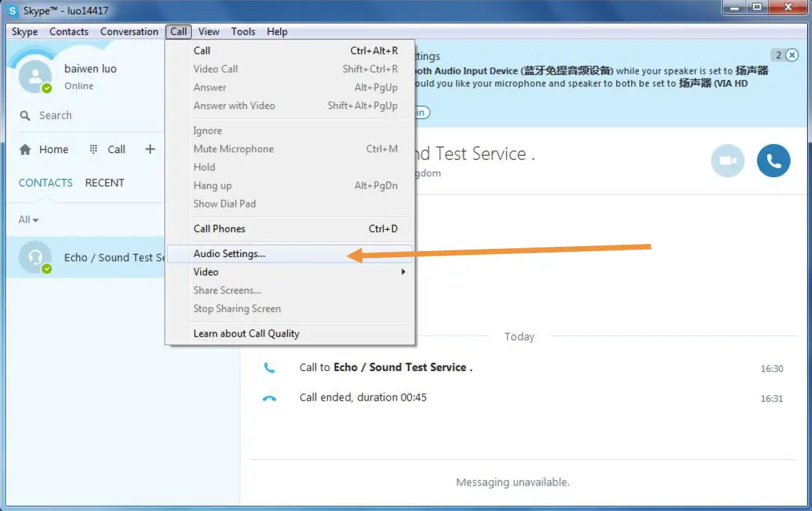The height and width of the screenshot is (511, 812).
Task: Expand the All contacts filter dropdown
Action: [x=28, y=219]
